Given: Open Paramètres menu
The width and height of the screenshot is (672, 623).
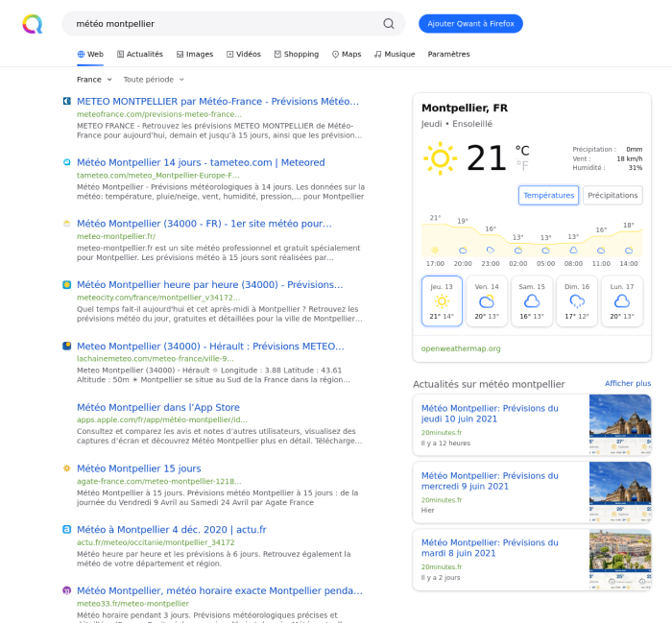Looking at the screenshot, I should click(x=448, y=54).
